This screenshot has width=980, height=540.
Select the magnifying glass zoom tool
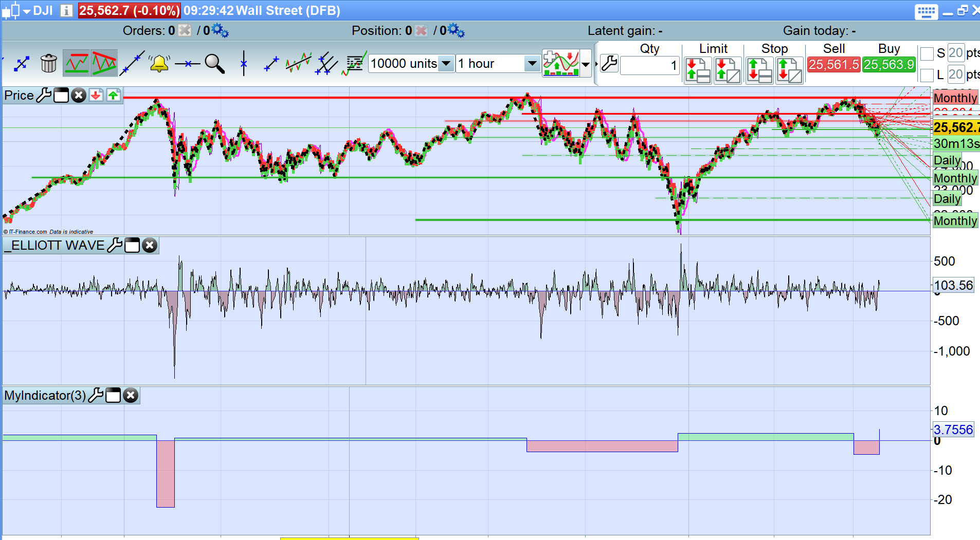(x=214, y=64)
